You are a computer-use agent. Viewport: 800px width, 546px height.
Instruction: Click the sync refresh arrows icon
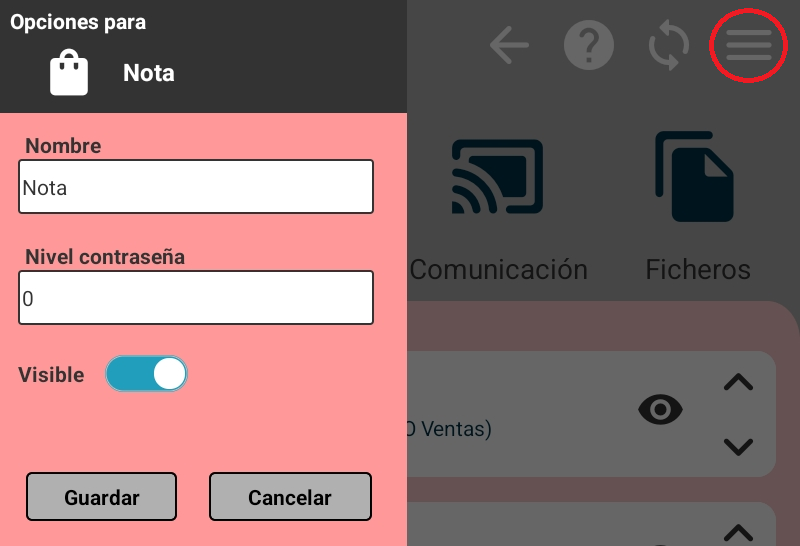[669, 45]
